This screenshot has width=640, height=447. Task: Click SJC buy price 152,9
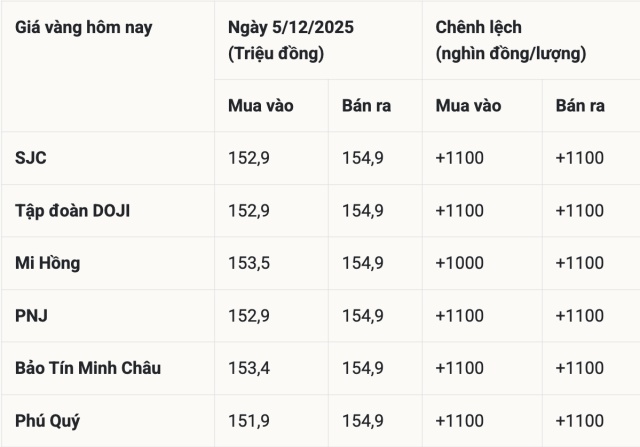(249, 158)
